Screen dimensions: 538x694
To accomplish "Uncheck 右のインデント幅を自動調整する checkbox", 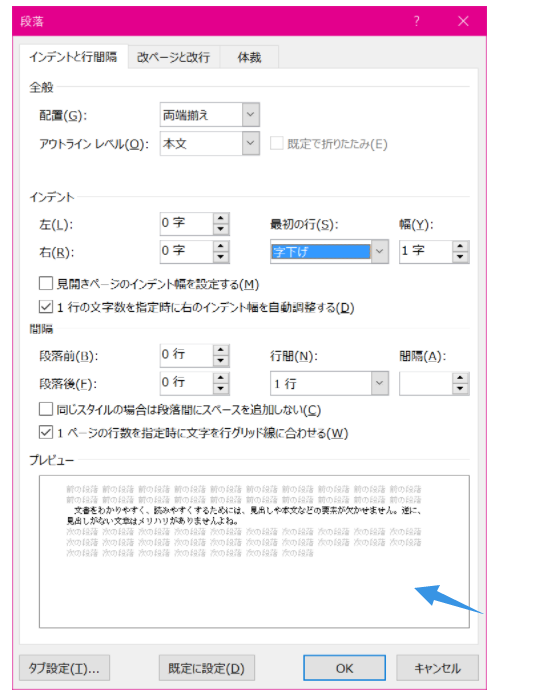I will pyautogui.click(x=46, y=307).
